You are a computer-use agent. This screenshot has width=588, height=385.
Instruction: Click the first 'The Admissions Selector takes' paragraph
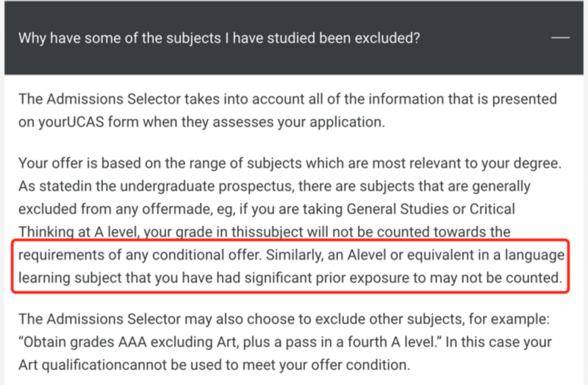coord(287,110)
